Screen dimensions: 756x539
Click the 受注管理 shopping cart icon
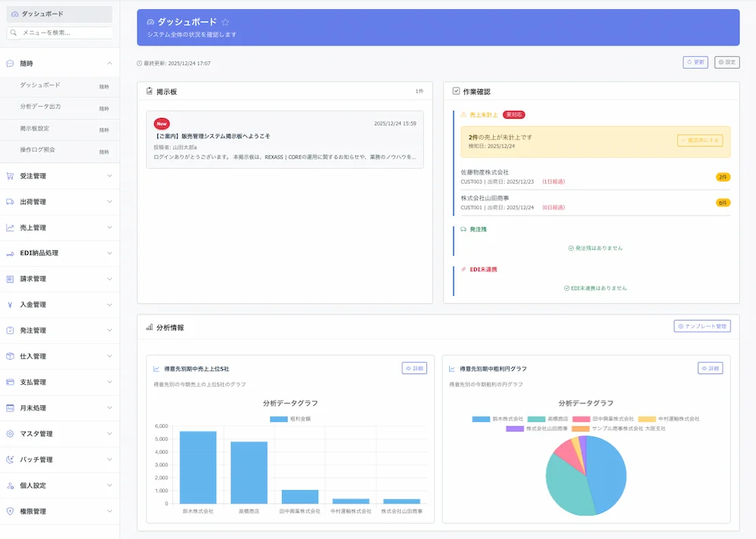11,176
